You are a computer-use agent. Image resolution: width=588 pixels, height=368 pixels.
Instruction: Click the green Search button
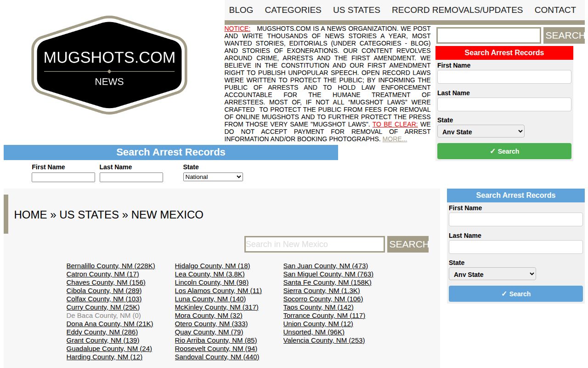pyautogui.click(x=504, y=151)
